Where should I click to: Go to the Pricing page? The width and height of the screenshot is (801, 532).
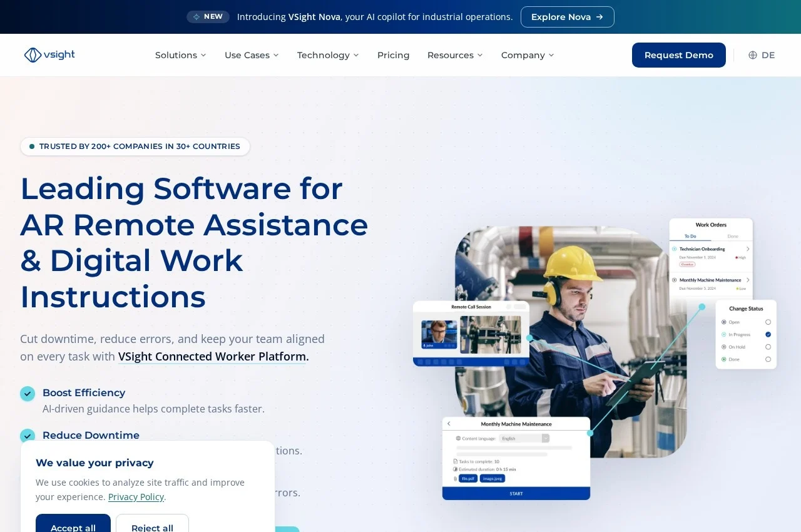[394, 55]
